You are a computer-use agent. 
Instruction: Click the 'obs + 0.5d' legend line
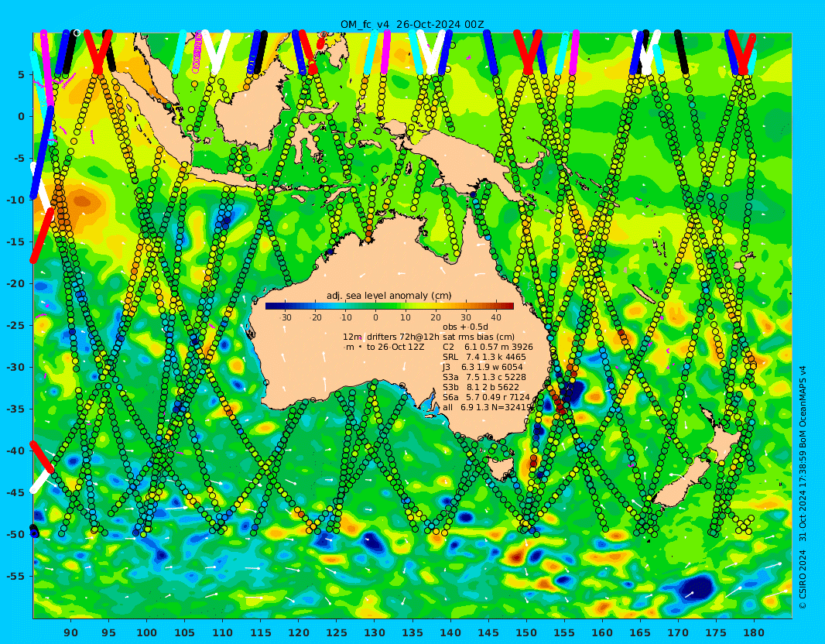tap(465, 327)
